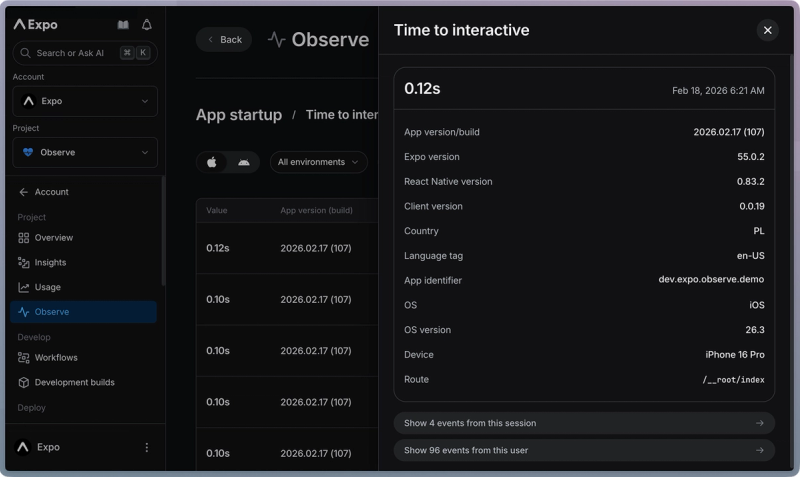Image resolution: width=800 pixels, height=477 pixels.
Task: Click the Usage chart icon
Action: (23, 287)
